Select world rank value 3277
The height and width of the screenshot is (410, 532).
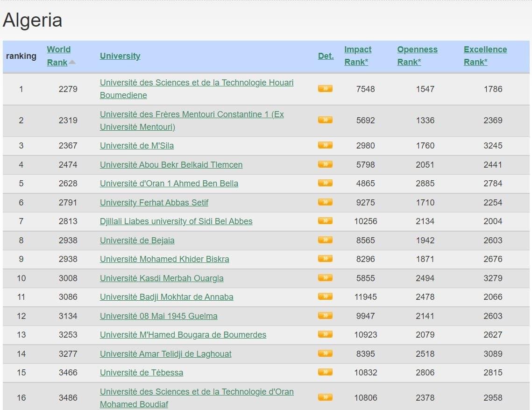[x=68, y=353]
